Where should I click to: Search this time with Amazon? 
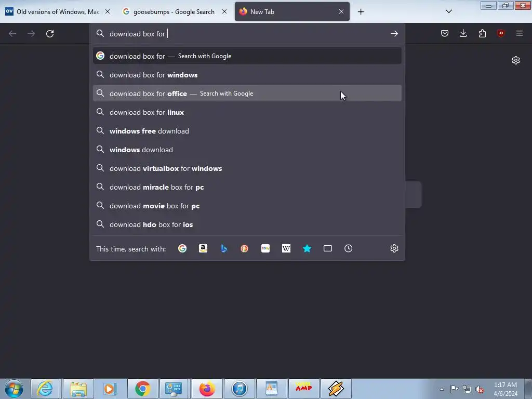203,248
